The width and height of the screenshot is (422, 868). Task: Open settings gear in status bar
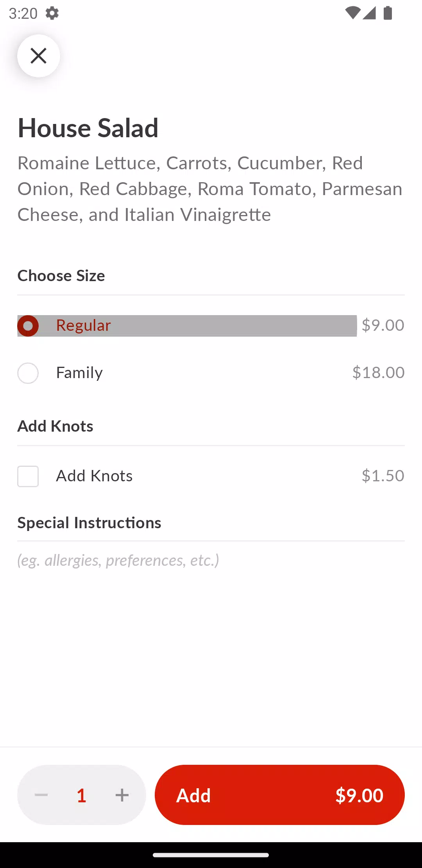point(52,13)
